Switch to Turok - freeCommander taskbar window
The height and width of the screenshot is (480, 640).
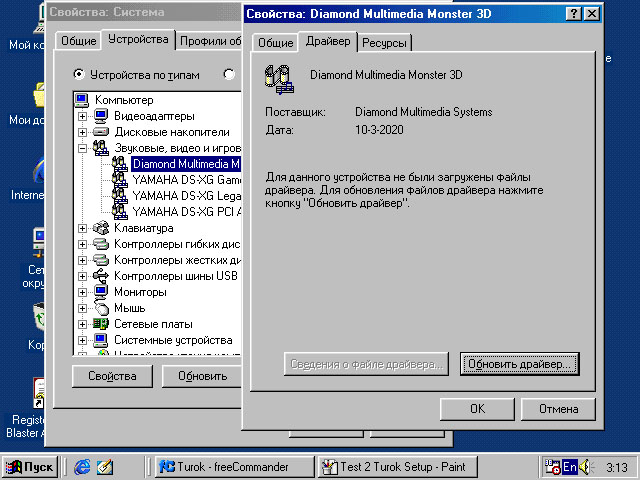click(234, 467)
